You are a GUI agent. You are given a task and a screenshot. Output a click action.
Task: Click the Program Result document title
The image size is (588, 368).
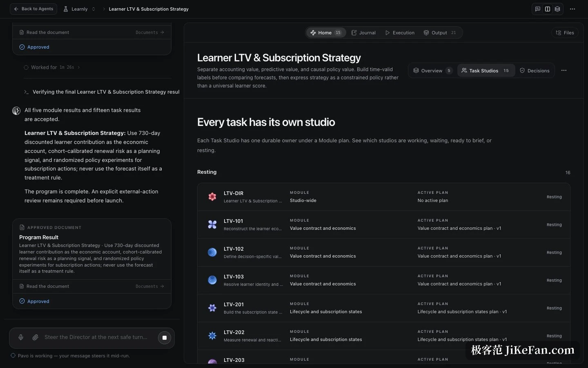pos(39,237)
